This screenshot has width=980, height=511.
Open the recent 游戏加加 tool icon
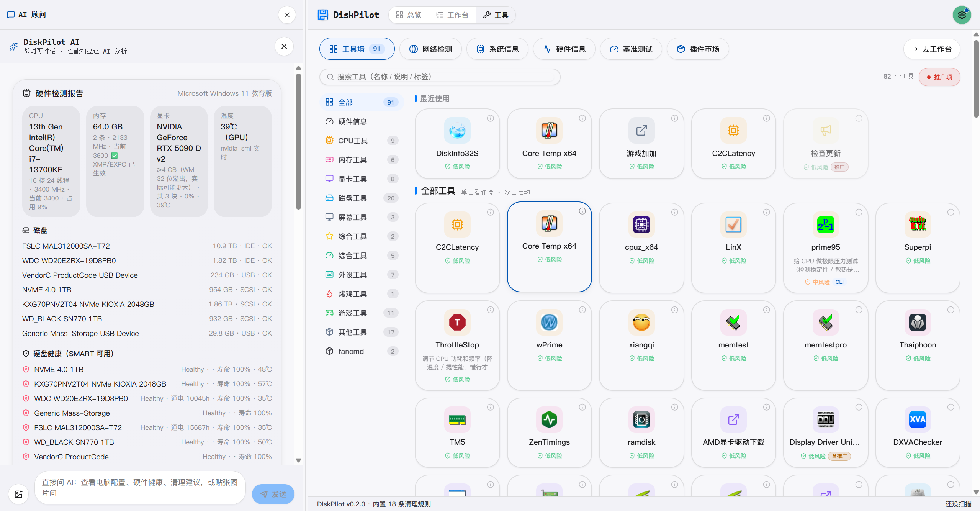pos(641,130)
